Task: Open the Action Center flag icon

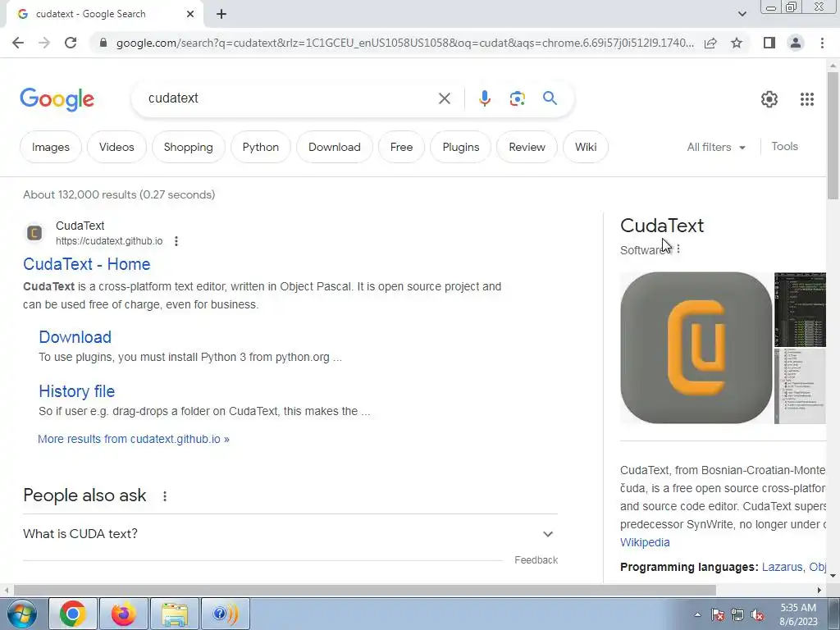Action: (x=718, y=614)
